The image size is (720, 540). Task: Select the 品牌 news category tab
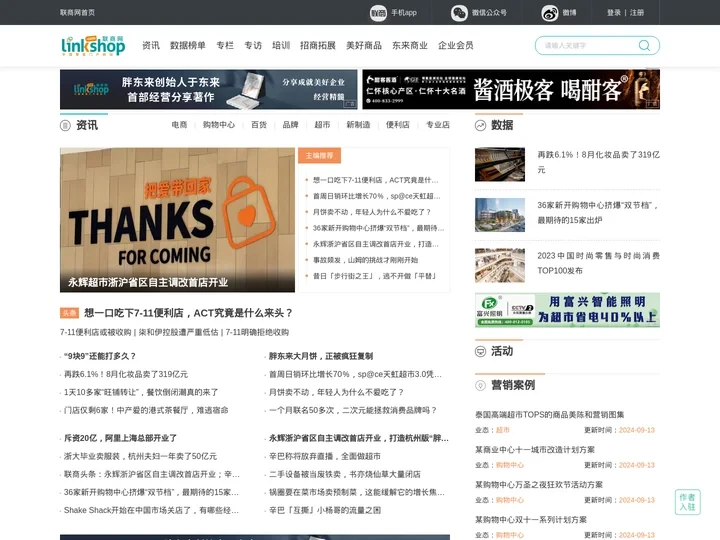[x=290, y=125]
